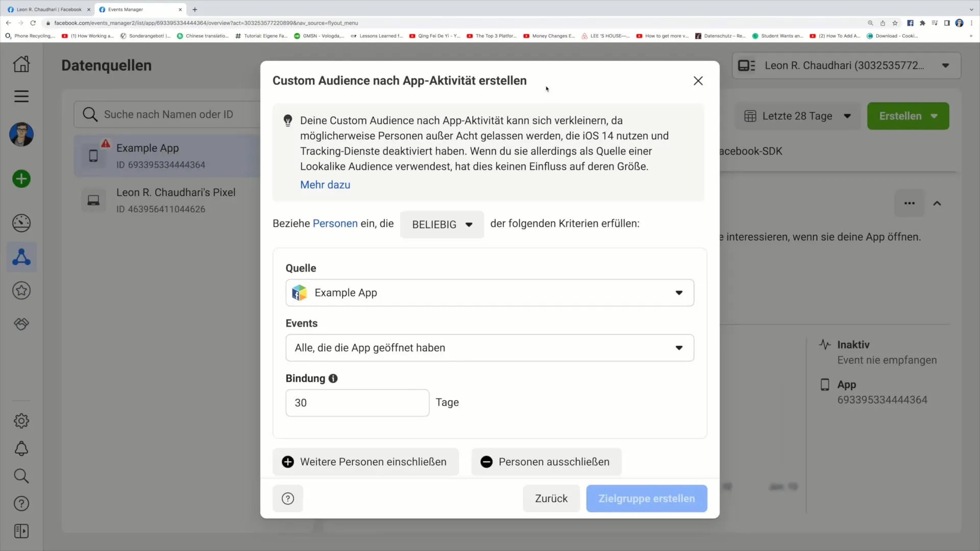
Task: Open the Events dropdown
Action: pos(490,348)
